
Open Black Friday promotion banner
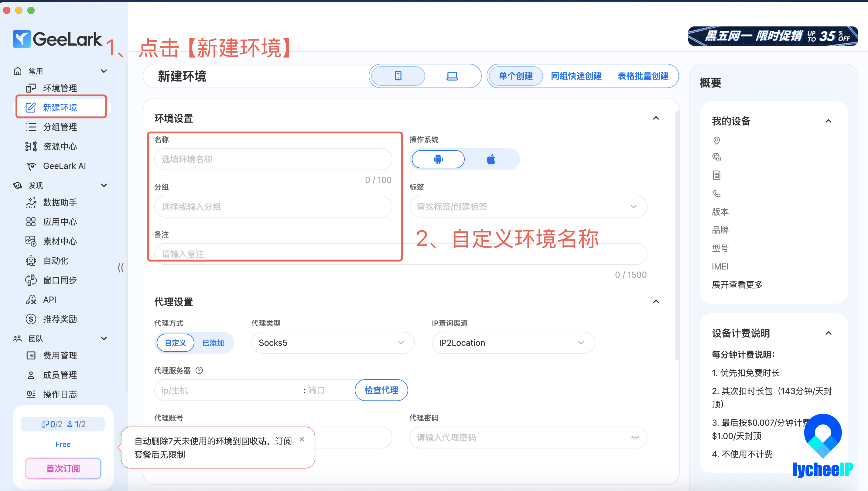coord(773,36)
